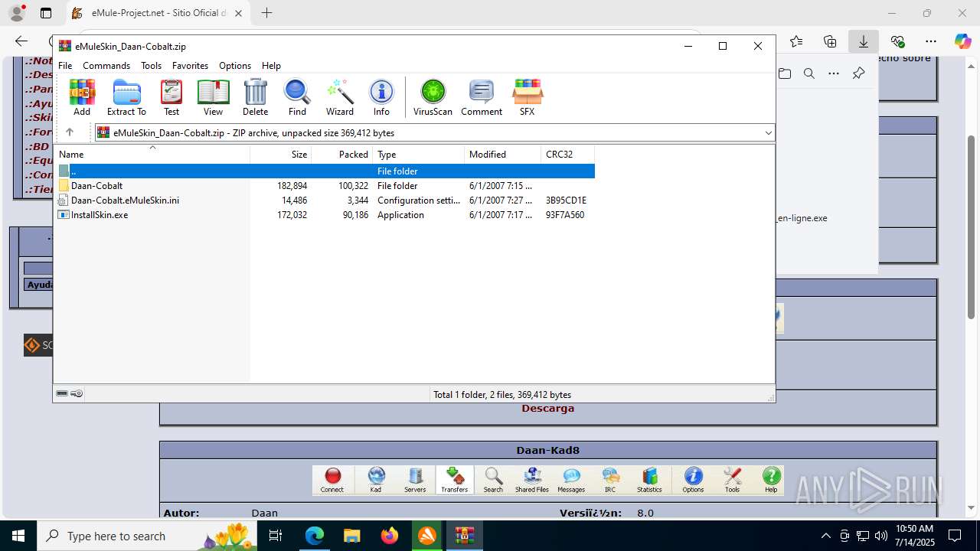Open the Favorites menu
Image resolution: width=980 pixels, height=551 pixels.
pyautogui.click(x=190, y=66)
